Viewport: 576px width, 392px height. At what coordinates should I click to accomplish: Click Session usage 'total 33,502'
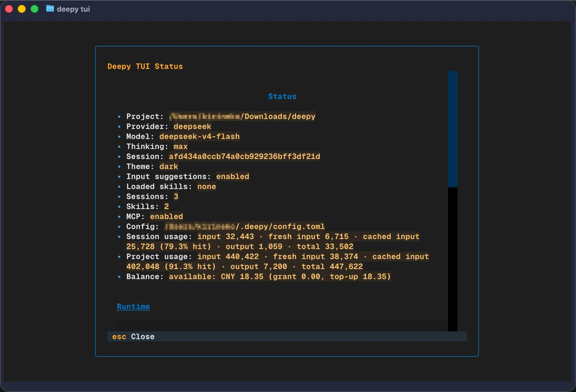coord(325,246)
